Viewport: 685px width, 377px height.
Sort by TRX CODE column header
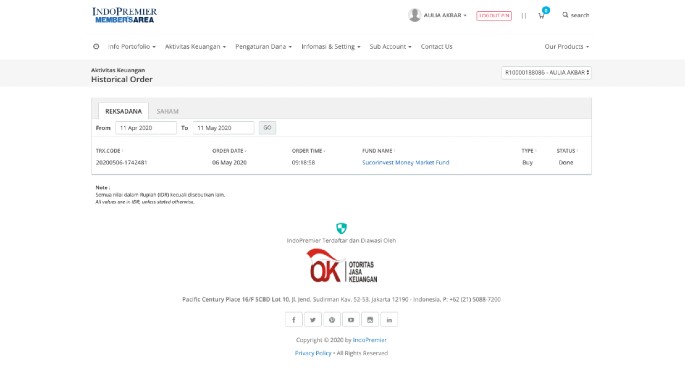coord(109,151)
